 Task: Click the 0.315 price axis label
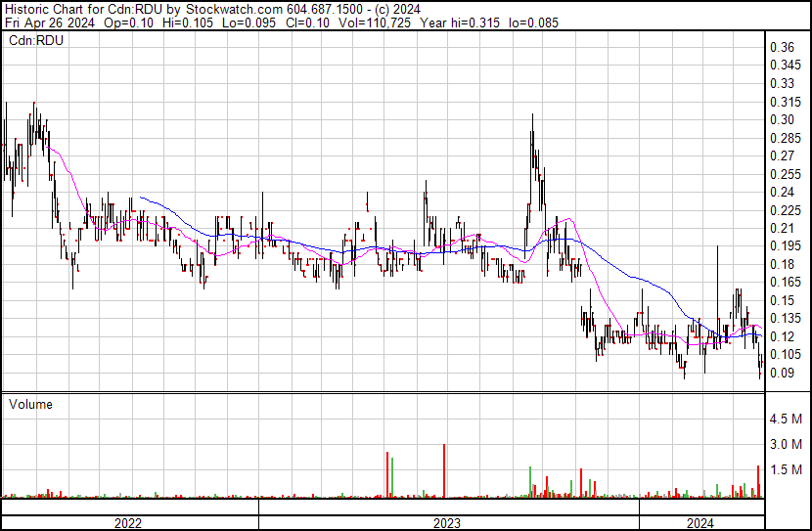pos(786,102)
